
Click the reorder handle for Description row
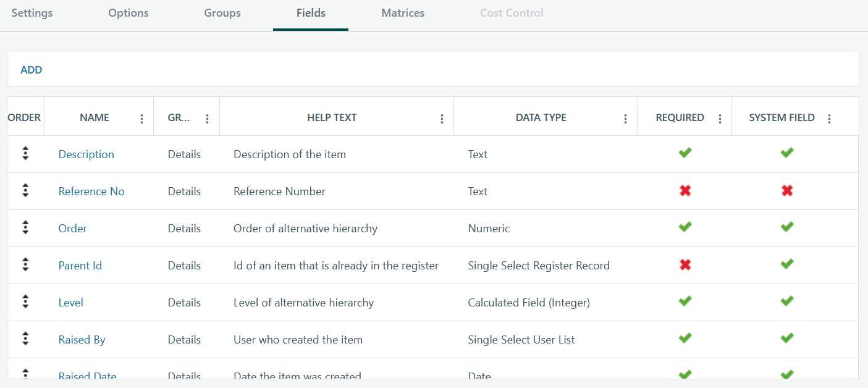(x=25, y=154)
